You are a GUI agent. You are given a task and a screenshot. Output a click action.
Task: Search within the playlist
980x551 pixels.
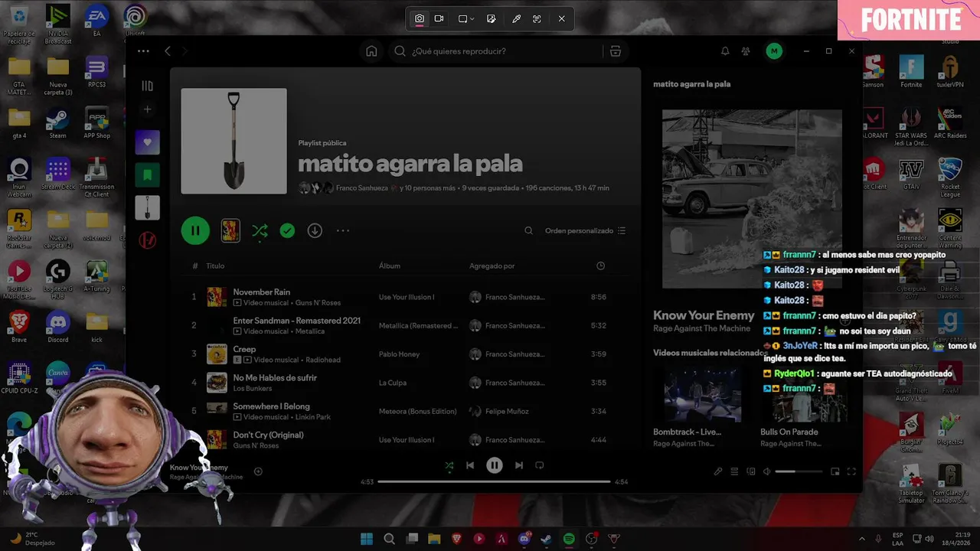point(528,230)
